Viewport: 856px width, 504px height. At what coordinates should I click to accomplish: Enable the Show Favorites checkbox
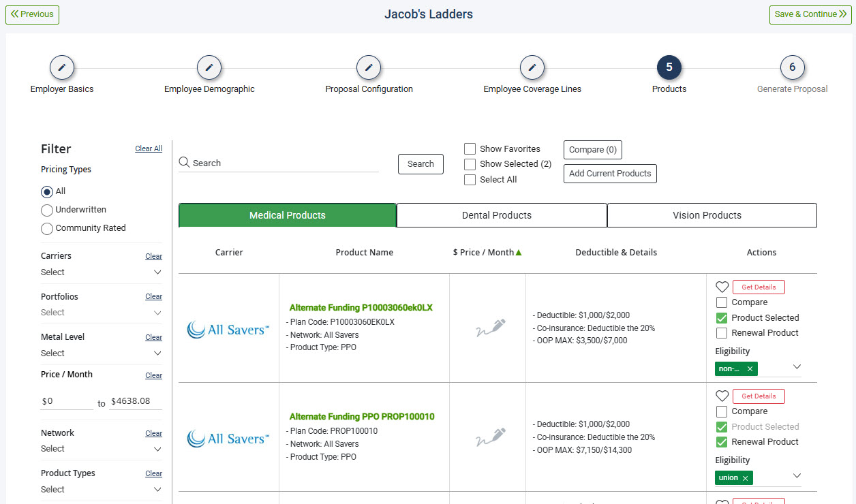click(x=470, y=148)
